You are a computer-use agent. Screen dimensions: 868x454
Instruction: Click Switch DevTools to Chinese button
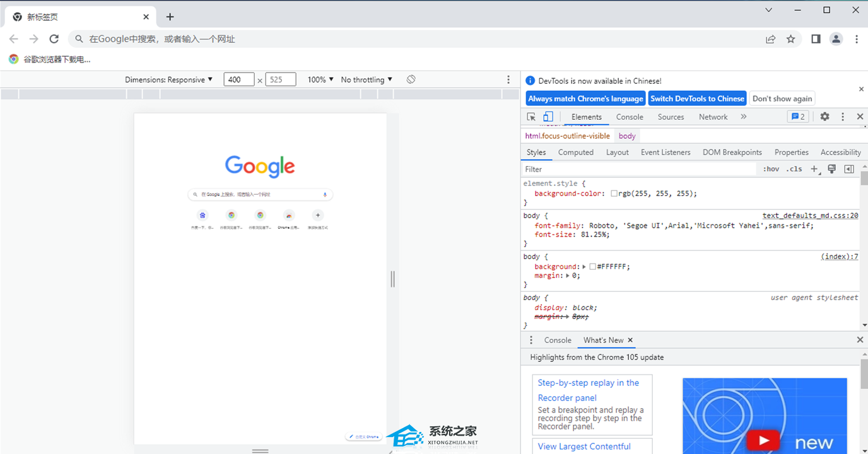697,98
